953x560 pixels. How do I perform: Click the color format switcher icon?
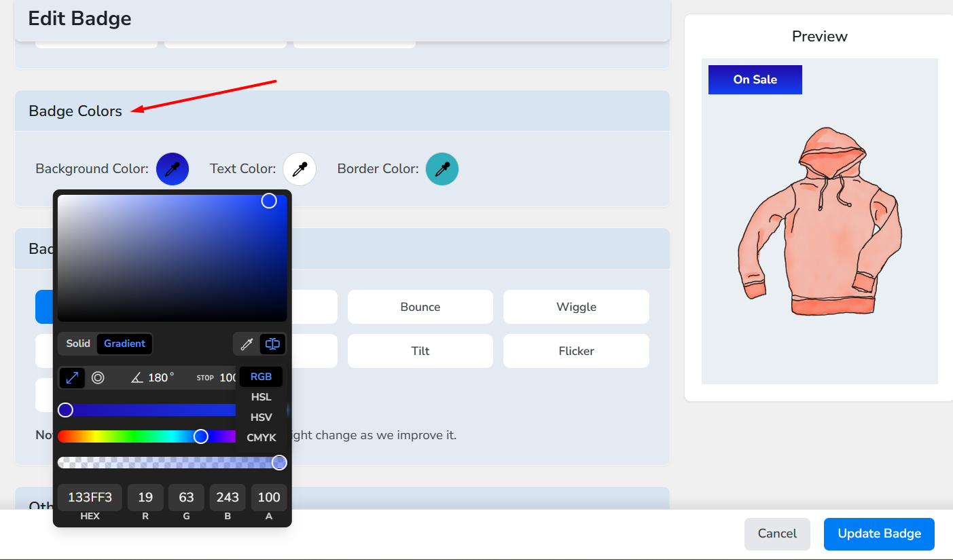pyautogui.click(x=272, y=344)
